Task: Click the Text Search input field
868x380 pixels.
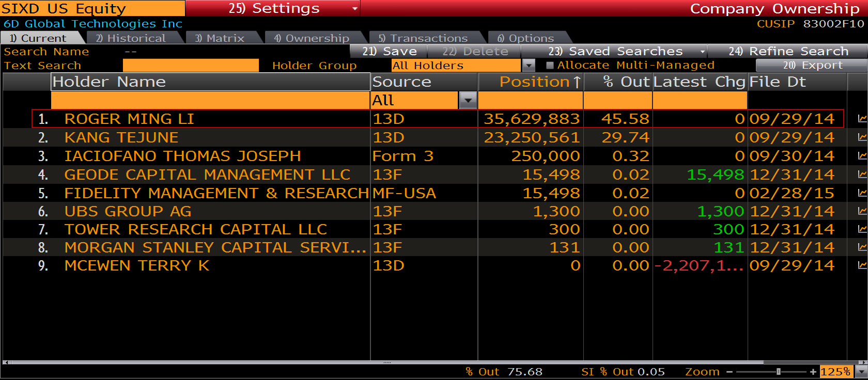Action: 191,65
